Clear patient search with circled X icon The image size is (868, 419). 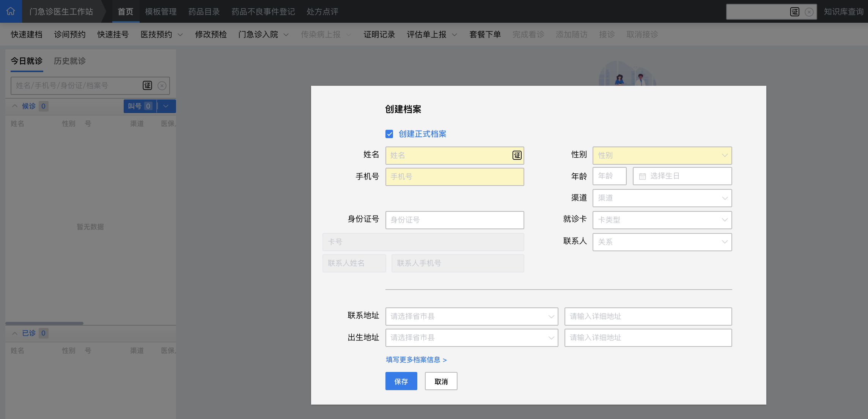coord(162,85)
